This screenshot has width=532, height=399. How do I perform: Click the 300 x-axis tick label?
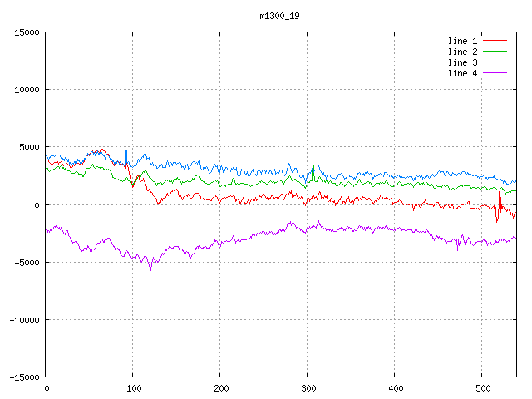308,388
